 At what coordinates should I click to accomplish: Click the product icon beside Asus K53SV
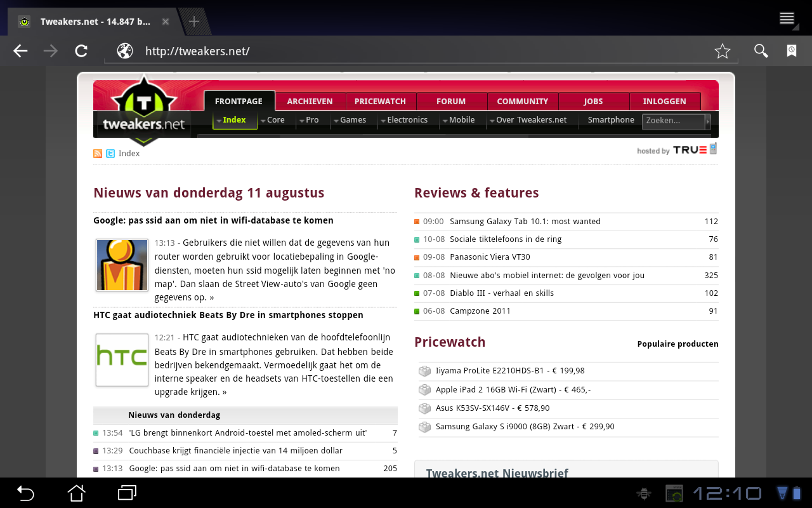[424, 408]
